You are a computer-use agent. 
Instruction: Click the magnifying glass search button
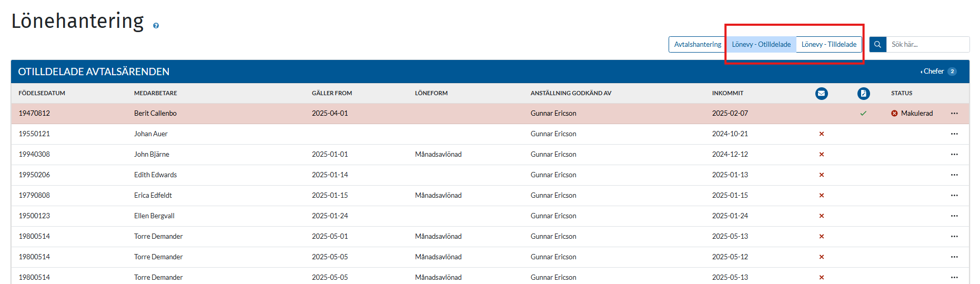pos(877,45)
